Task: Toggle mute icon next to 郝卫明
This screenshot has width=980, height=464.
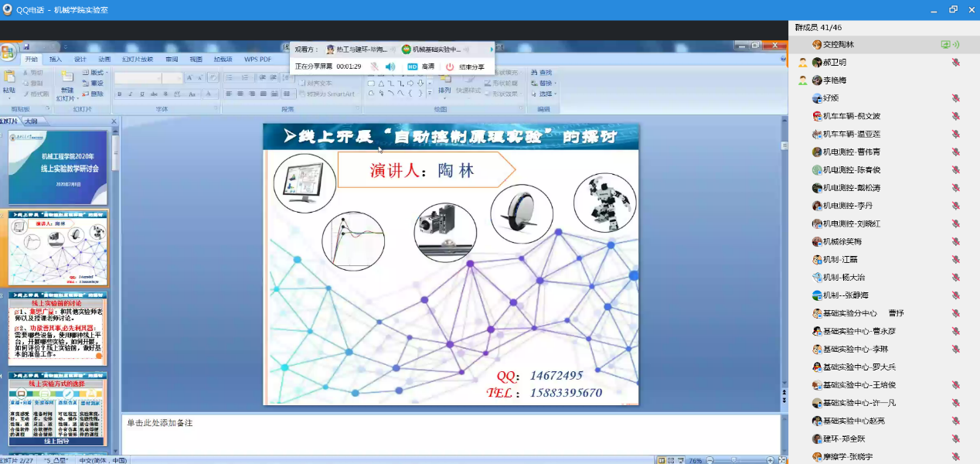Action: [x=956, y=63]
